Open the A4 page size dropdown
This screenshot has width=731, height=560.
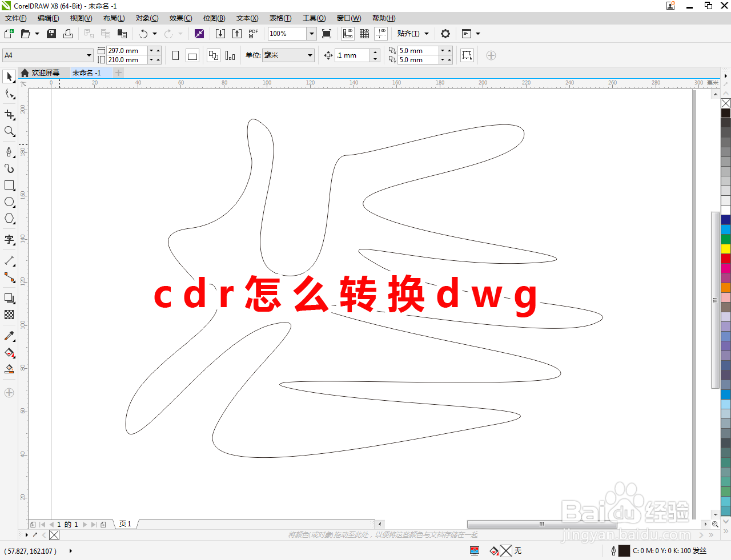89,55
